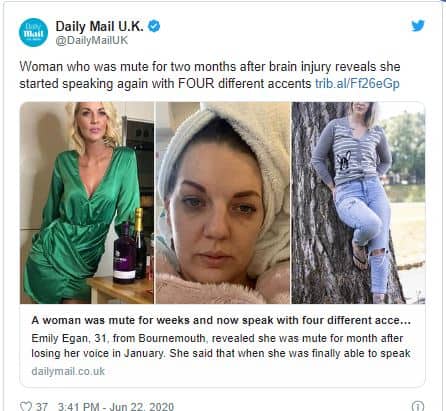Click the purple bottle in the first photo
This screenshot has width=446, height=411.
125,253
